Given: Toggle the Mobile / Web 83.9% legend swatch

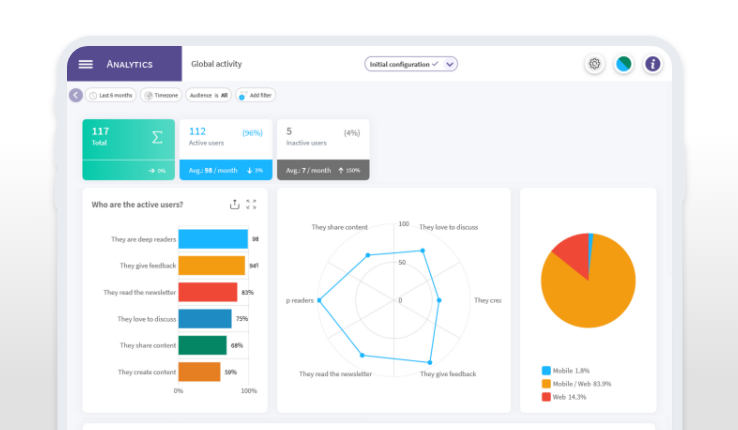Looking at the screenshot, I should coord(546,384).
